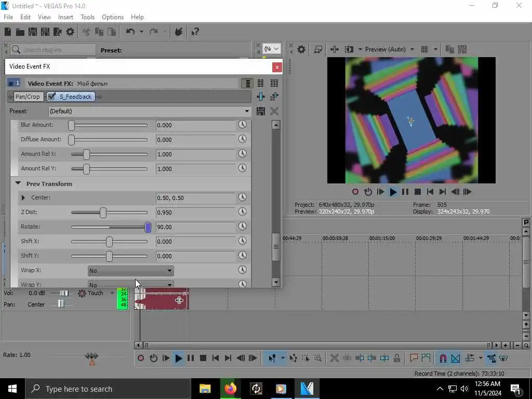Remove selected plug-in from FX chain
Image resolution: width=532 pixels, height=399 pixels.
[274, 97]
